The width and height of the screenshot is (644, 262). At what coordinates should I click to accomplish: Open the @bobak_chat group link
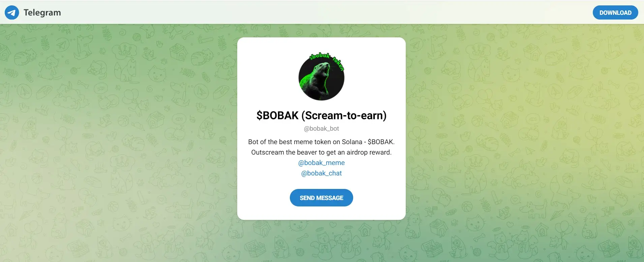coord(321,173)
